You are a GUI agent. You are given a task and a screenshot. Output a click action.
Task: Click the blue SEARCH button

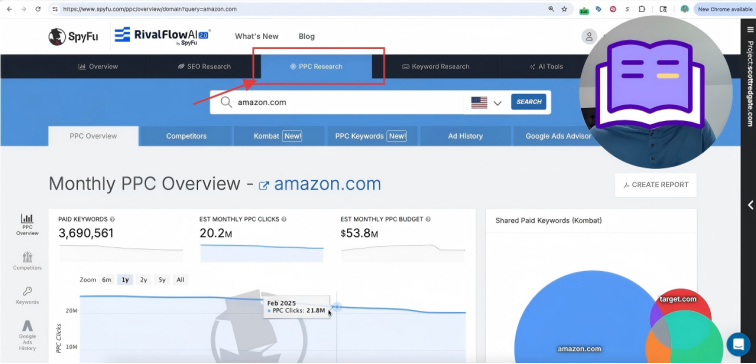click(528, 102)
